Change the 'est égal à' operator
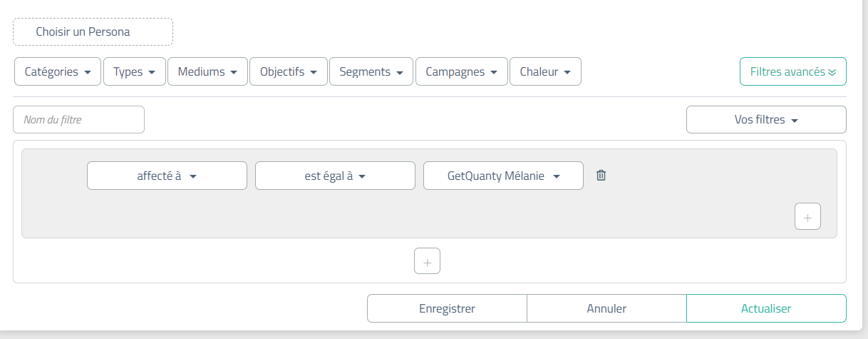Screen dimensions: 868x339 pyautogui.click(x=335, y=176)
